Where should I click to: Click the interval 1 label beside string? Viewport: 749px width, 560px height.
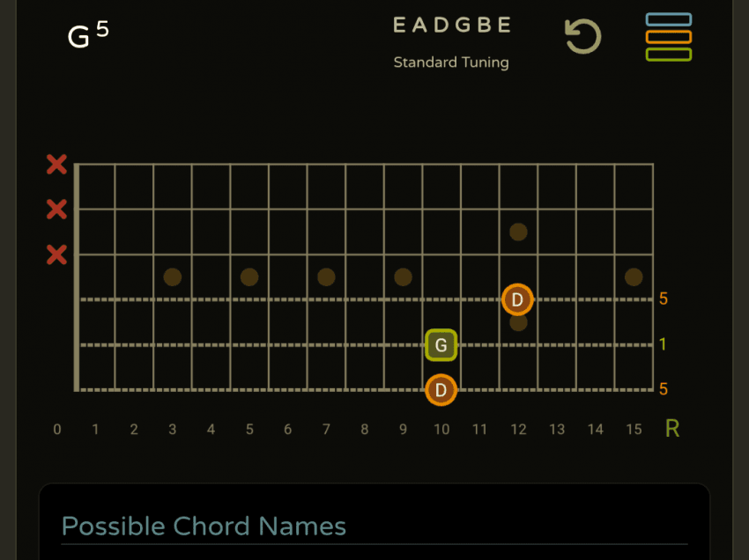[664, 344]
